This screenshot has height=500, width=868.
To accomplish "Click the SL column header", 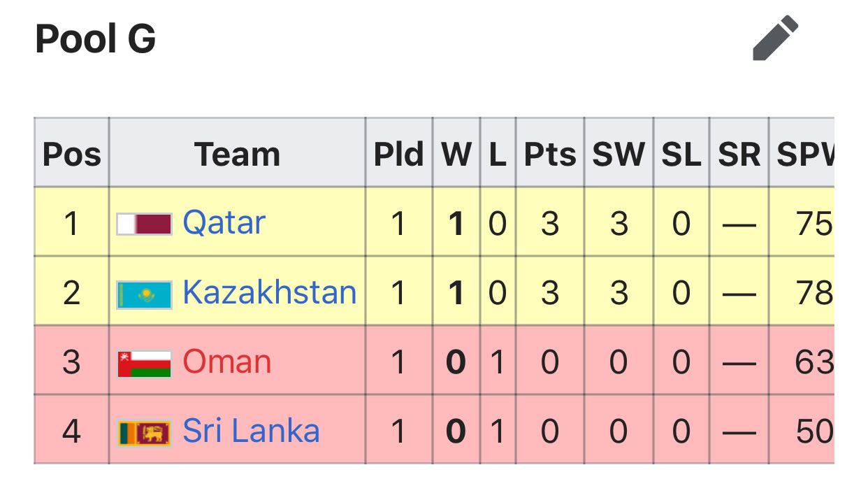I will click(681, 153).
